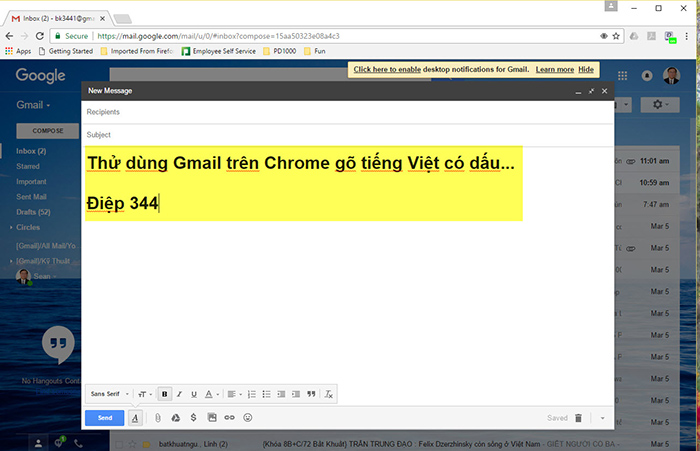
Task: Toggle underline formatting in compose toolbar
Action: (x=194, y=394)
